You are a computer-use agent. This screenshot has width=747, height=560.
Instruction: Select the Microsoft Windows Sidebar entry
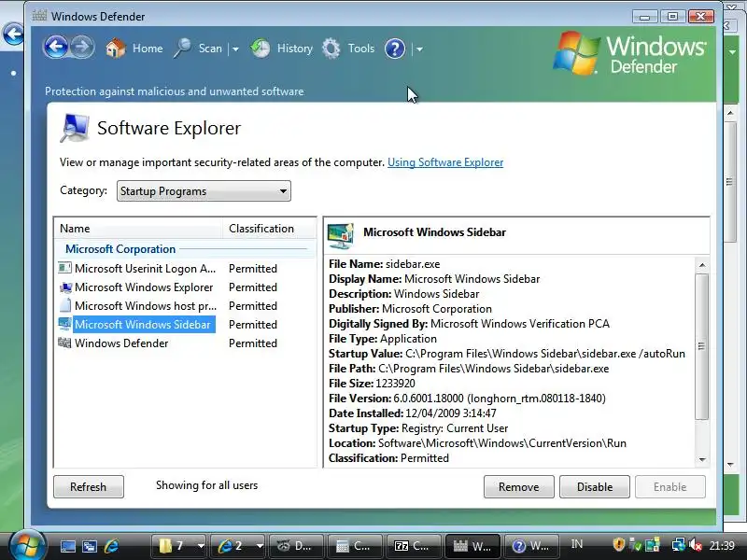[x=143, y=324]
